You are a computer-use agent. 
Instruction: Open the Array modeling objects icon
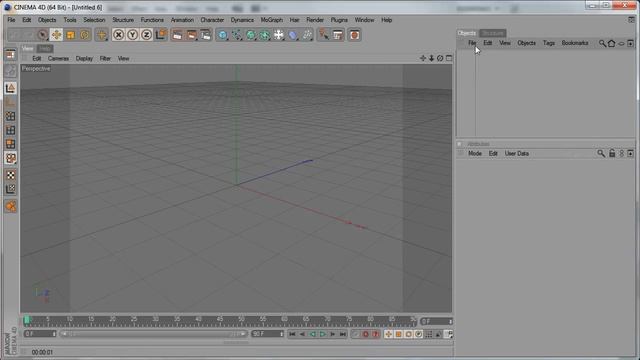(264, 35)
